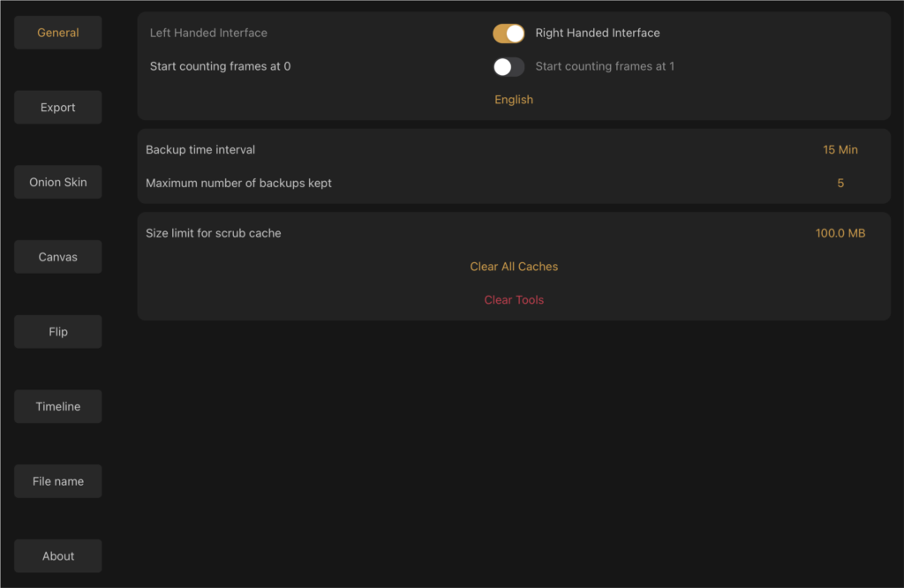
Task: Edit the 100.0 MB scrub cache limit
Action: click(840, 233)
